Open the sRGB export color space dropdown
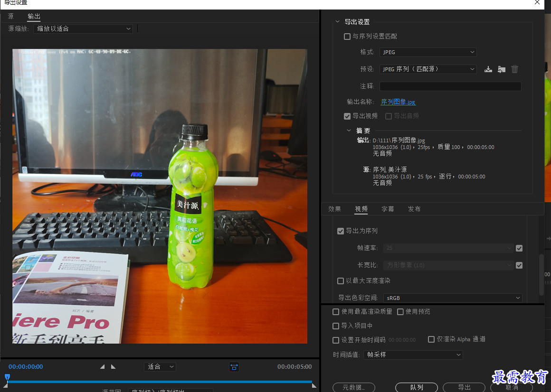The height and width of the screenshot is (392, 551). click(x=453, y=298)
